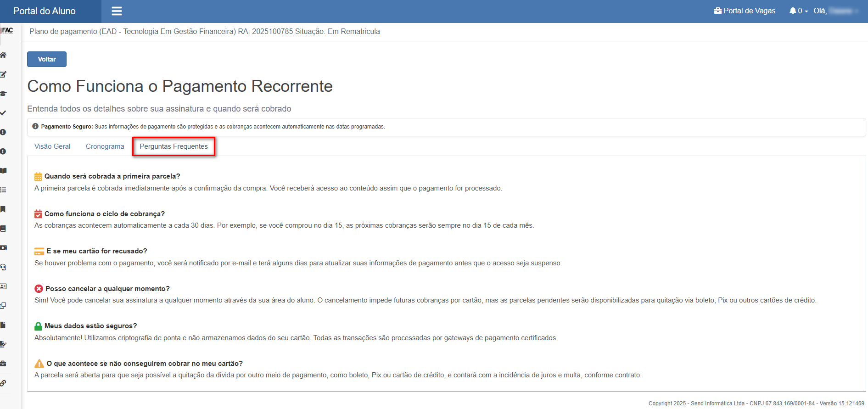Image resolution: width=868 pixels, height=409 pixels.
Task: Open the chain link sidebar icon
Action: 3,383
